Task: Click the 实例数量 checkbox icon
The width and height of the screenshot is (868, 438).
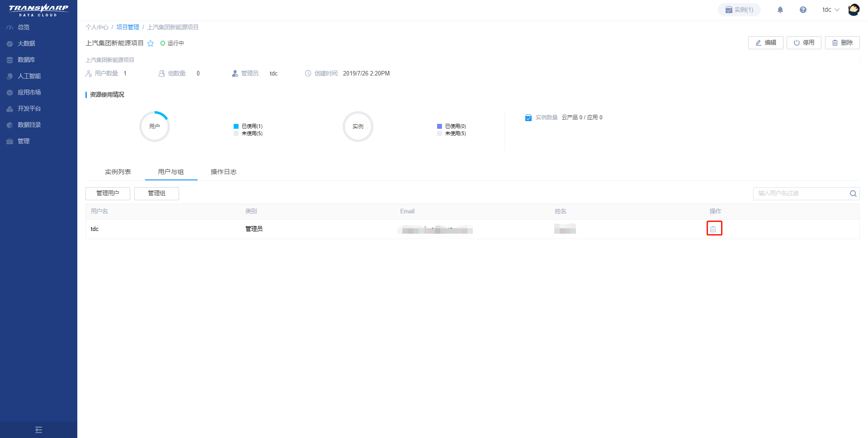Action: [x=528, y=118]
